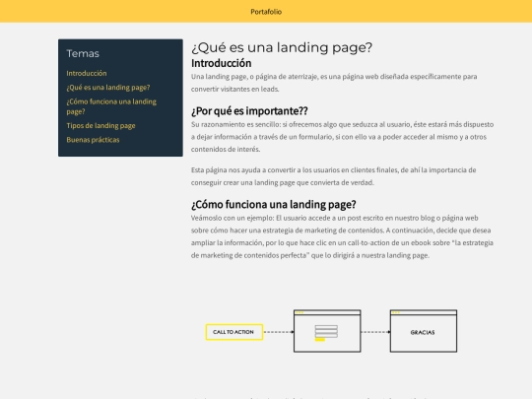Click the main title '¿Qué es una landing page?'
Image resolution: width=532 pixels, height=399 pixels.
(x=282, y=48)
